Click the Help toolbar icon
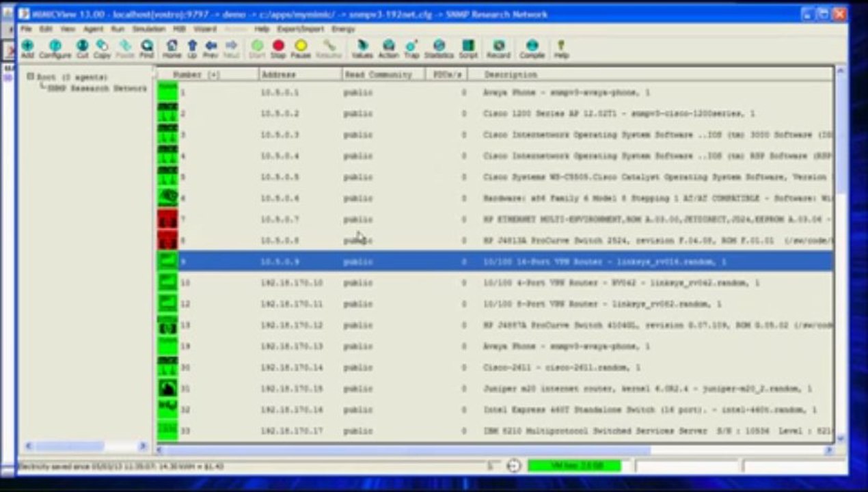Image resolution: width=868 pixels, height=492 pixels. [561, 49]
